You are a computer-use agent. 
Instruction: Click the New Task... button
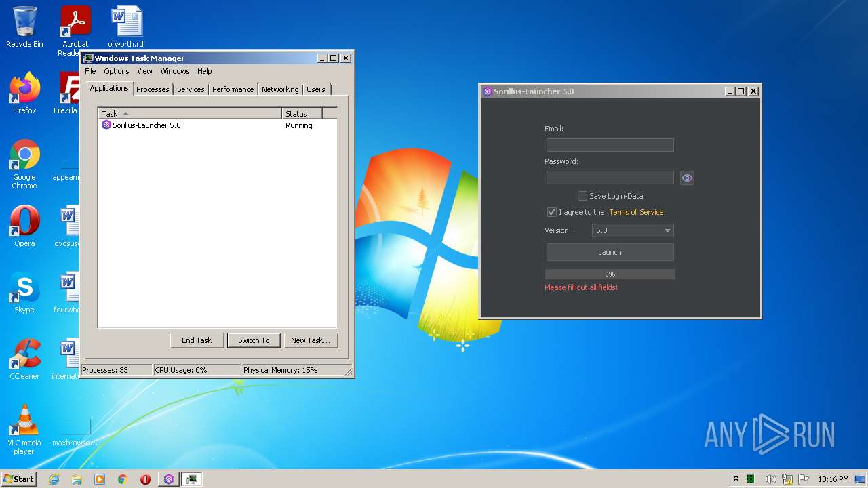tap(311, 340)
